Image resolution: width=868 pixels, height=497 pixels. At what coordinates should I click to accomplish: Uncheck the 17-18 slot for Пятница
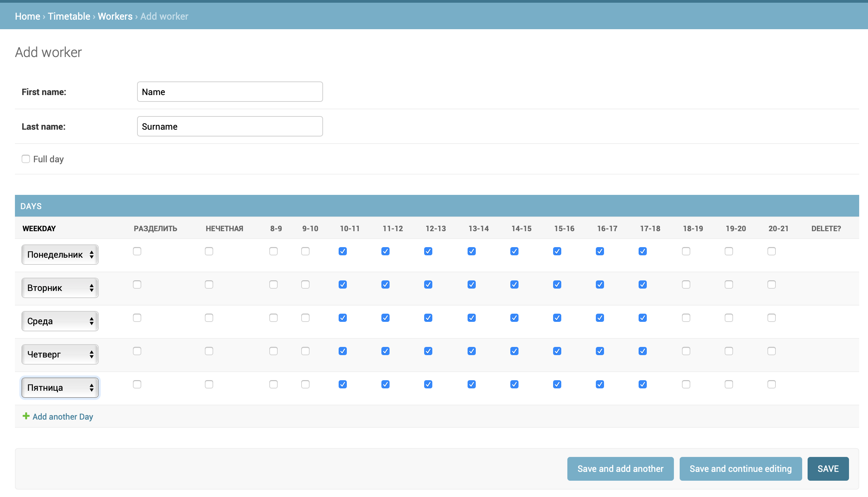[642, 384]
